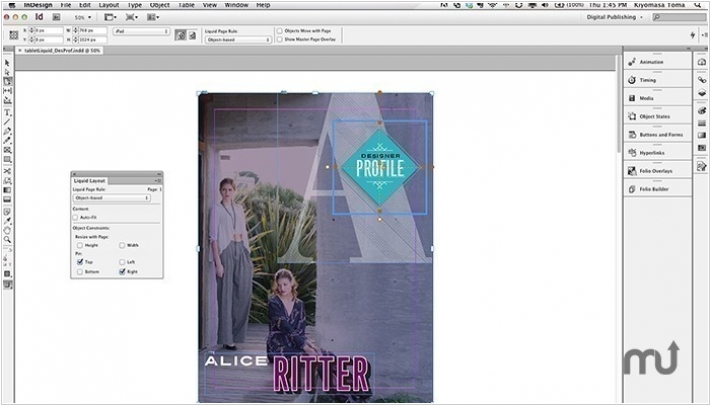
Task: Select the Rectangle tool
Action: (x=7, y=159)
